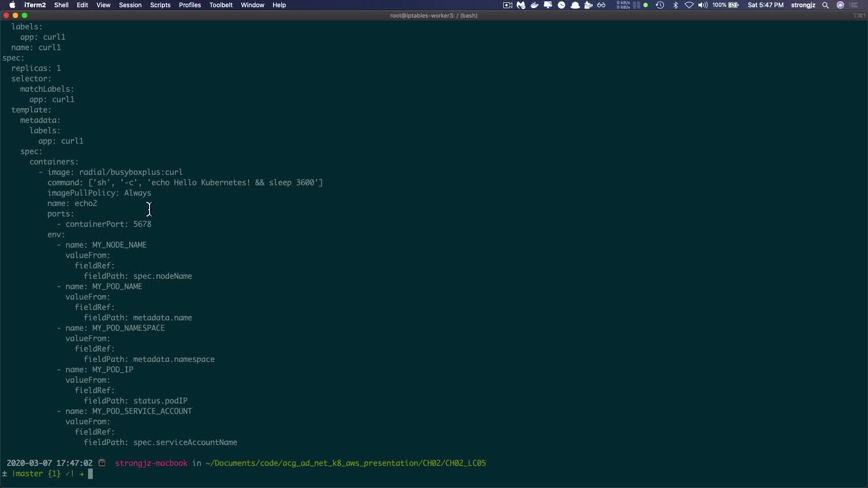Viewport: 868px width, 488px height.
Task: Click the battery 100% status indicator
Action: (x=726, y=5)
